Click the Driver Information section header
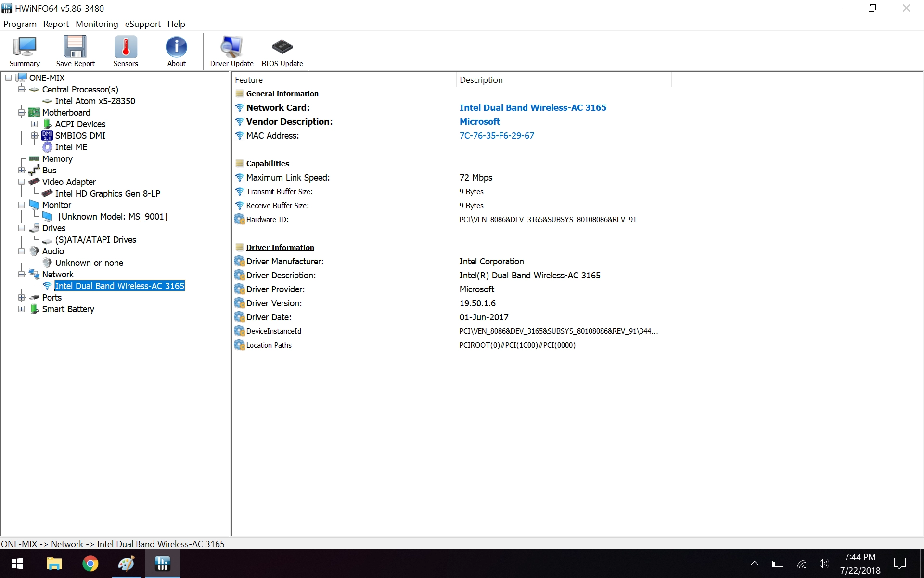924x578 pixels. [x=280, y=248]
